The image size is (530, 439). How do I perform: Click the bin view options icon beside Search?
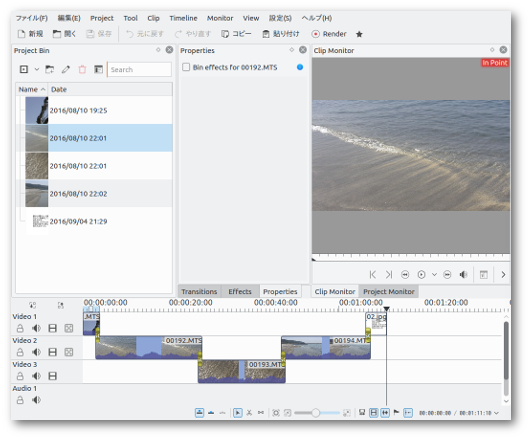(98, 69)
